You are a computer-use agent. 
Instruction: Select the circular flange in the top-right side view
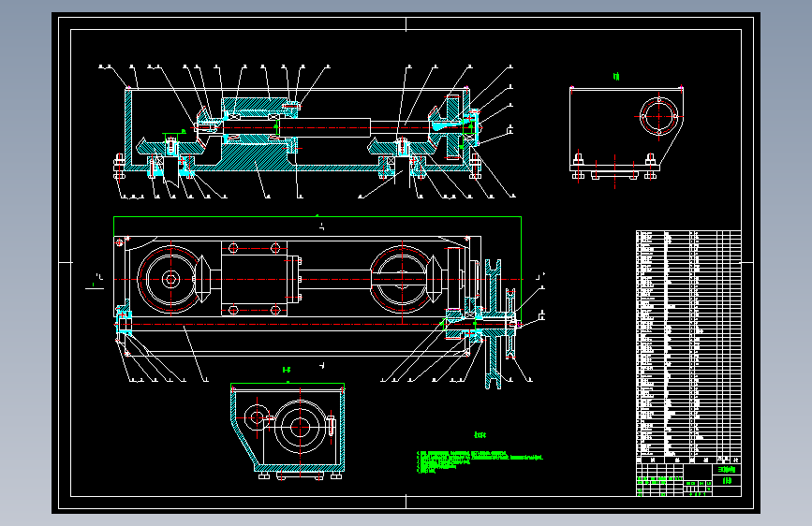(658, 116)
